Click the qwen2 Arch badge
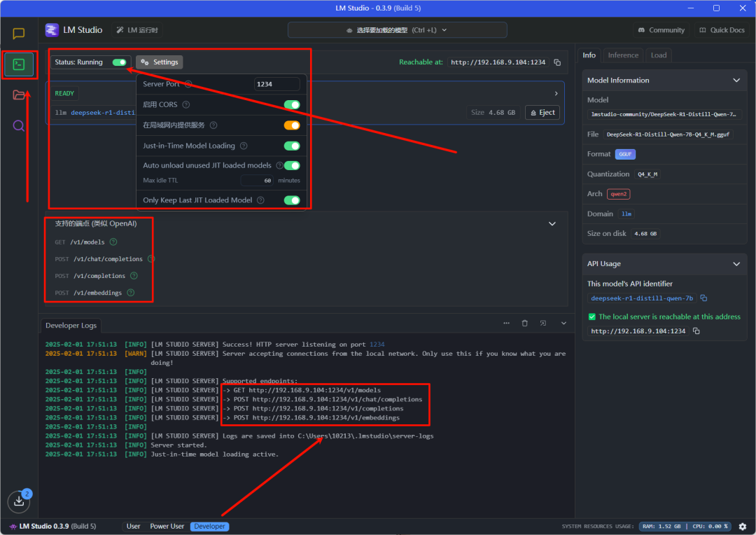 pos(619,194)
